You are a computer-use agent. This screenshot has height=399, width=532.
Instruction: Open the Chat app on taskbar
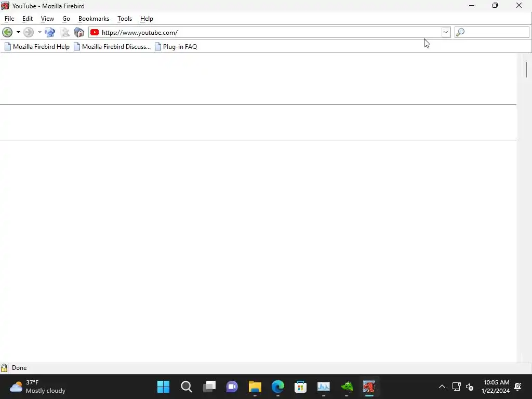[232, 387]
